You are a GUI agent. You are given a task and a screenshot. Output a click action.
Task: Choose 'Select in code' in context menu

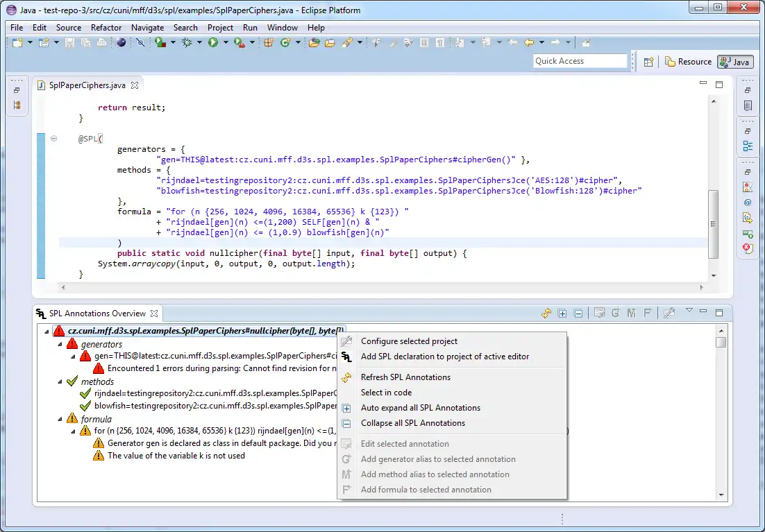[386, 393]
